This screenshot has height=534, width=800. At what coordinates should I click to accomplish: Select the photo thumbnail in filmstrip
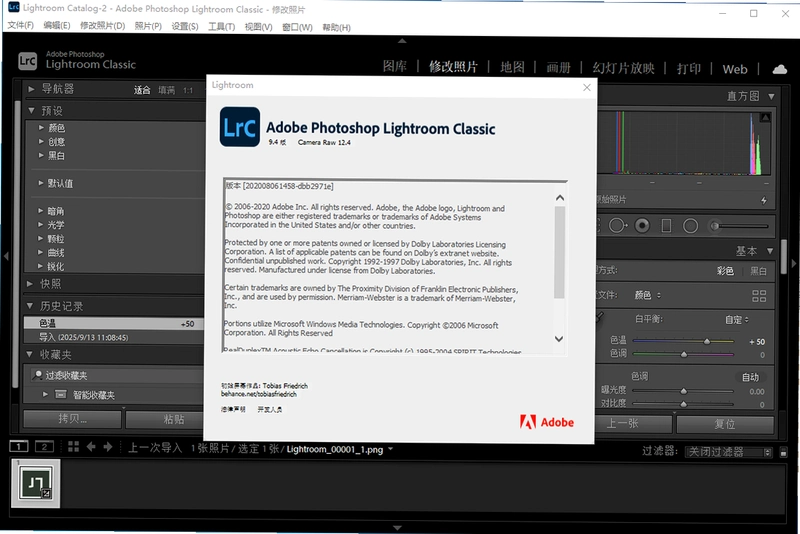[x=36, y=483]
